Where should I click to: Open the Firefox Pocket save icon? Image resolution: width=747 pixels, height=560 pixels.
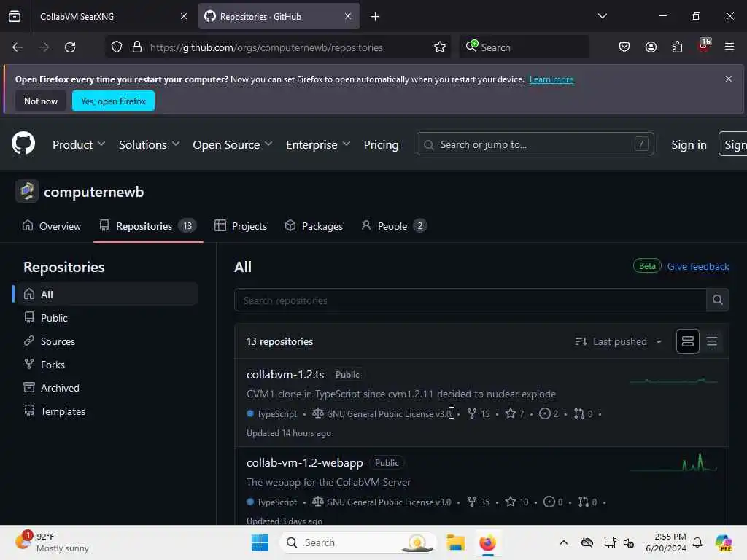[x=624, y=47]
